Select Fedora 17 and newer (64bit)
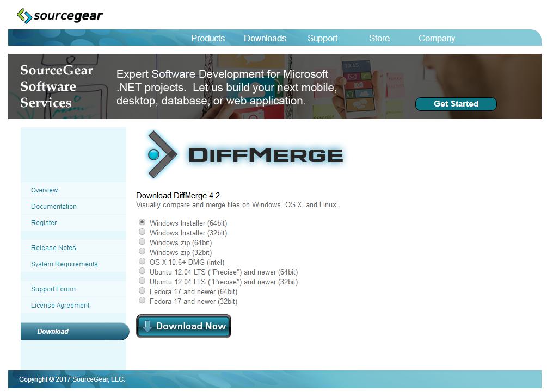Screen dimensions: 547x392 pyautogui.click(x=142, y=290)
